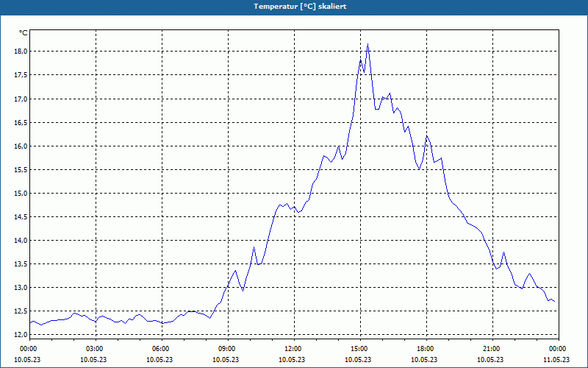The width and height of the screenshot is (588, 368).
Task: Click the 15:00 time label
Action: point(361,349)
